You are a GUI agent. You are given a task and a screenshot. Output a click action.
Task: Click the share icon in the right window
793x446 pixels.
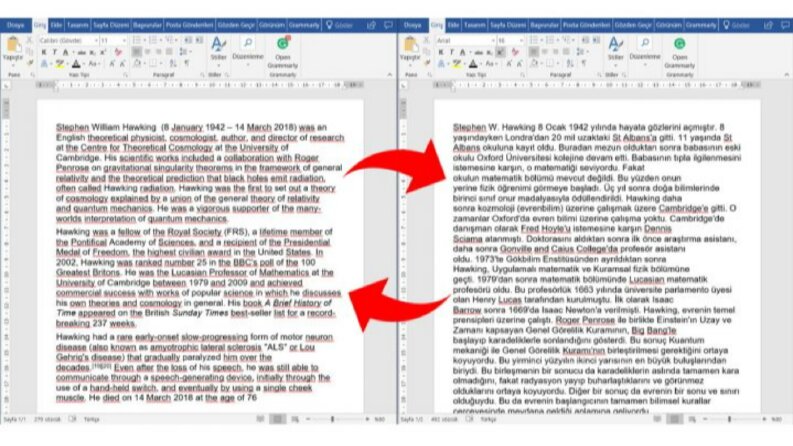(768, 25)
